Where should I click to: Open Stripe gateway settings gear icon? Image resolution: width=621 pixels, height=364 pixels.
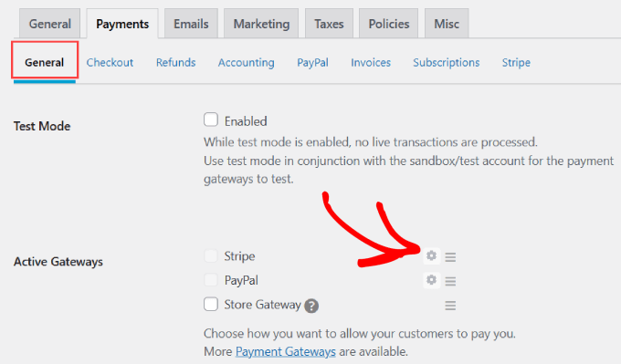tap(431, 256)
